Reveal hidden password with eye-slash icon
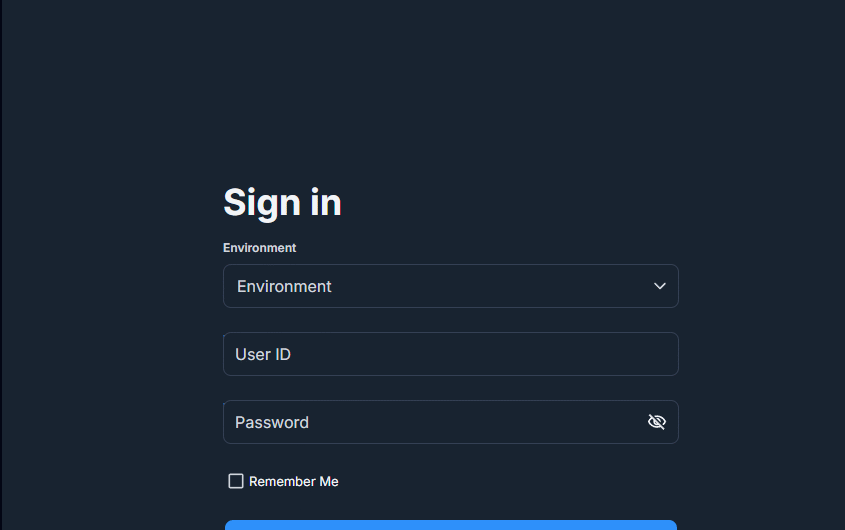The width and height of the screenshot is (845, 530). (656, 422)
